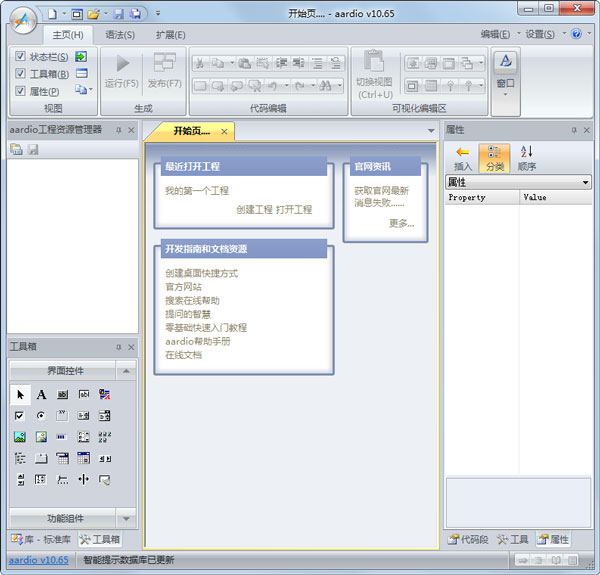Viewport: 600px width, 575px height.
Task: Pick the radio button control in toolbox
Action: [x=41, y=415]
